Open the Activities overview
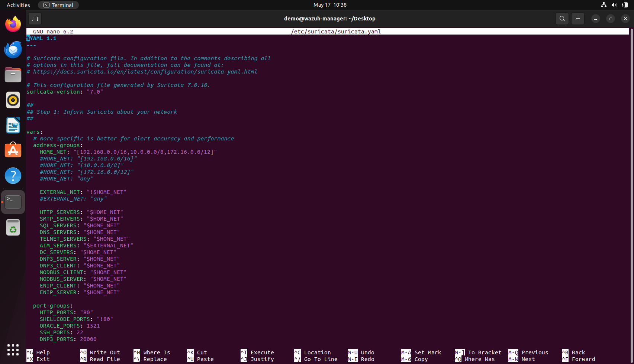 18,5
